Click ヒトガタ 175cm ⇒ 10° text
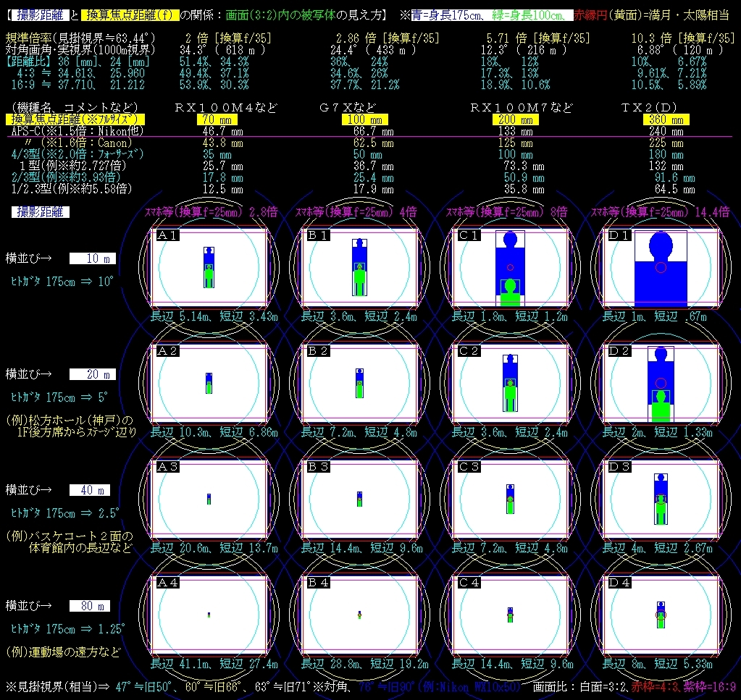Image resolution: width=741 pixels, height=700 pixels. [x=62, y=282]
